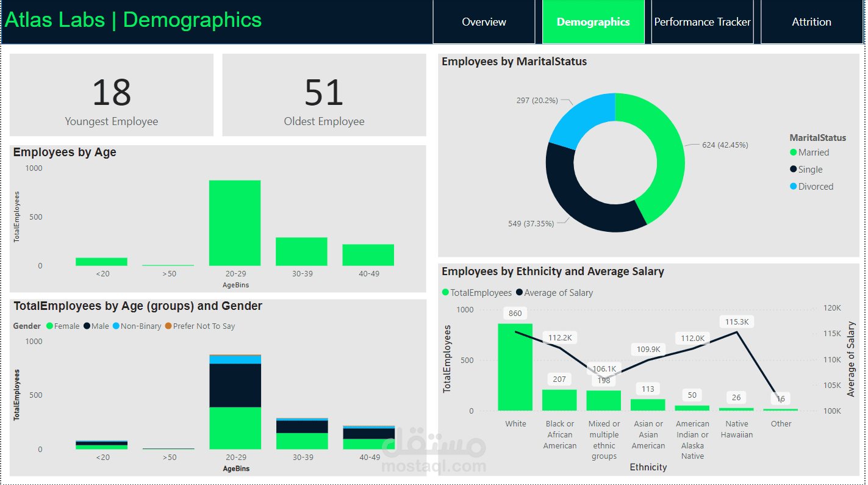Click the Native Hawaiian axis label
This screenshot has height=485, width=868.
tap(737, 429)
